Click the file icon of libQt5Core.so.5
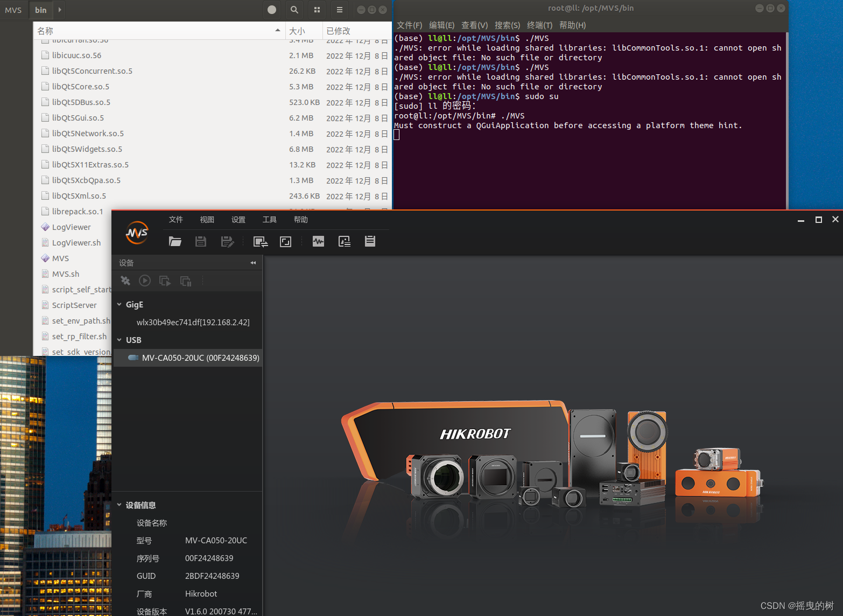This screenshot has height=616, width=843. pyautogui.click(x=45, y=86)
